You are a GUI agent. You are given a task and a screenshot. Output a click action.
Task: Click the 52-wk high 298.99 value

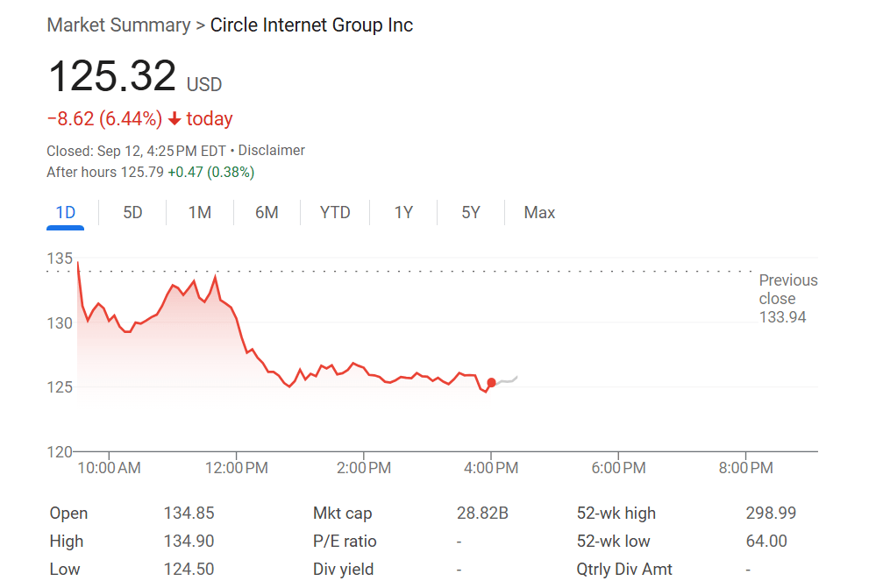(x=771, y=514)
